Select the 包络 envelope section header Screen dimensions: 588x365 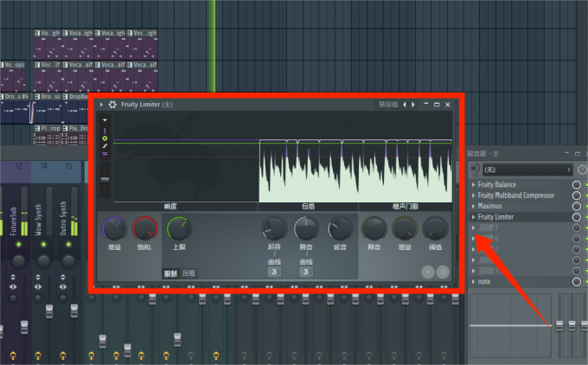click(x=308, y=207)
